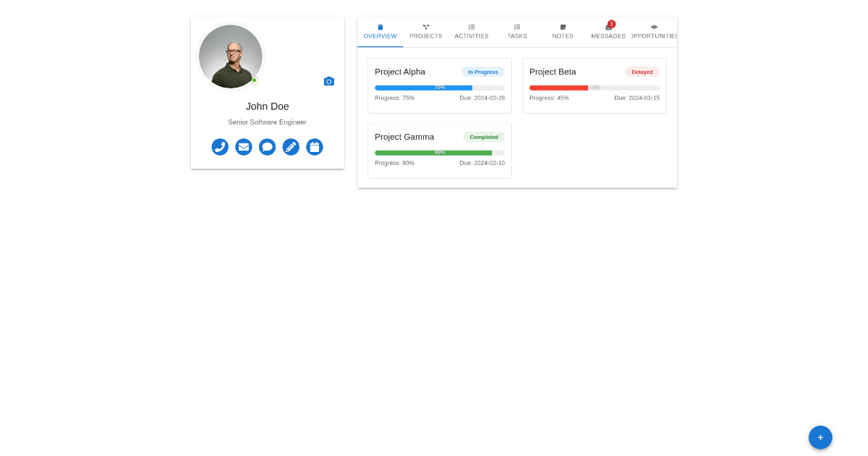868x456 pixels.
Task: Toggle the green online status indicator
Action: click(255, 80)
